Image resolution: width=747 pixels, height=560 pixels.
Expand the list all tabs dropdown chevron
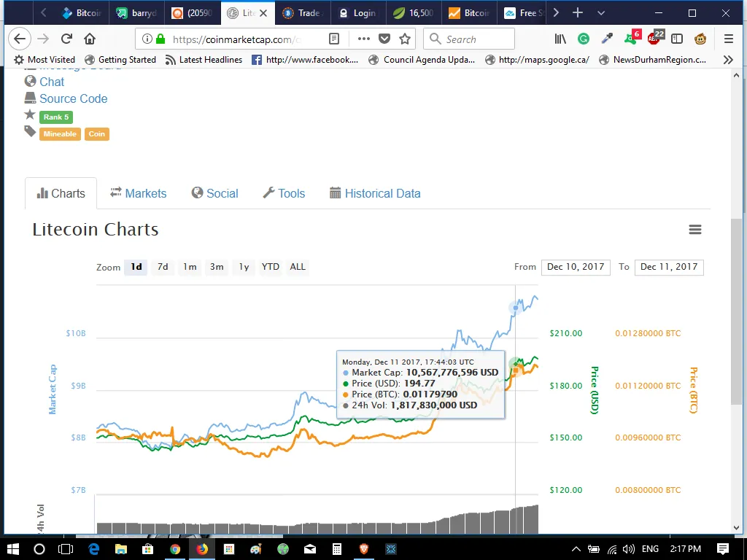pos(601,13)
